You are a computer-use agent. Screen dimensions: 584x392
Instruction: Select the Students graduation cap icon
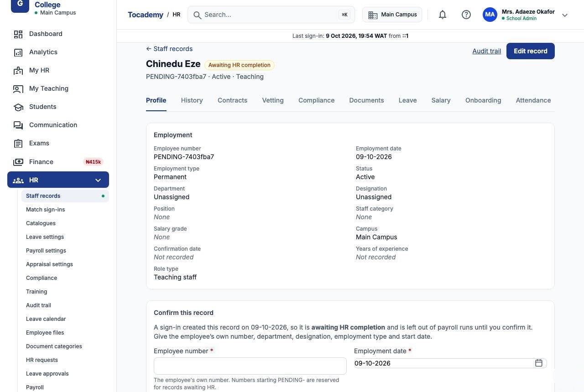click(x=18, y=107)
